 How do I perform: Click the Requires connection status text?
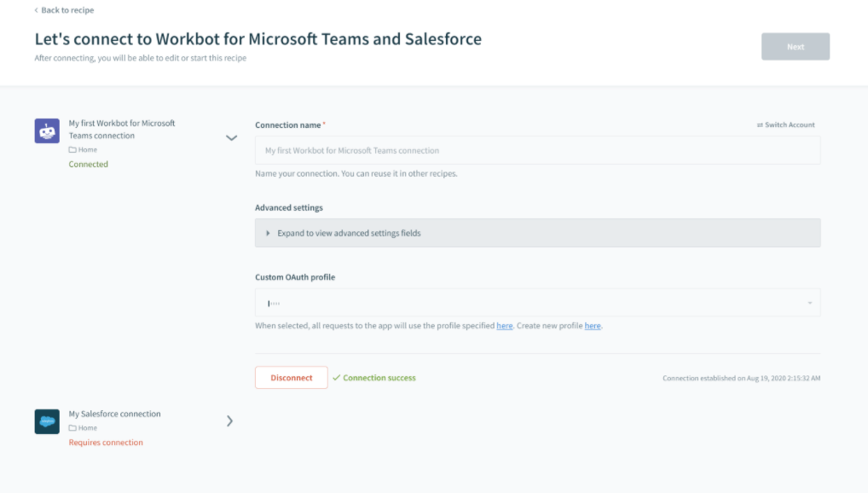106,442
